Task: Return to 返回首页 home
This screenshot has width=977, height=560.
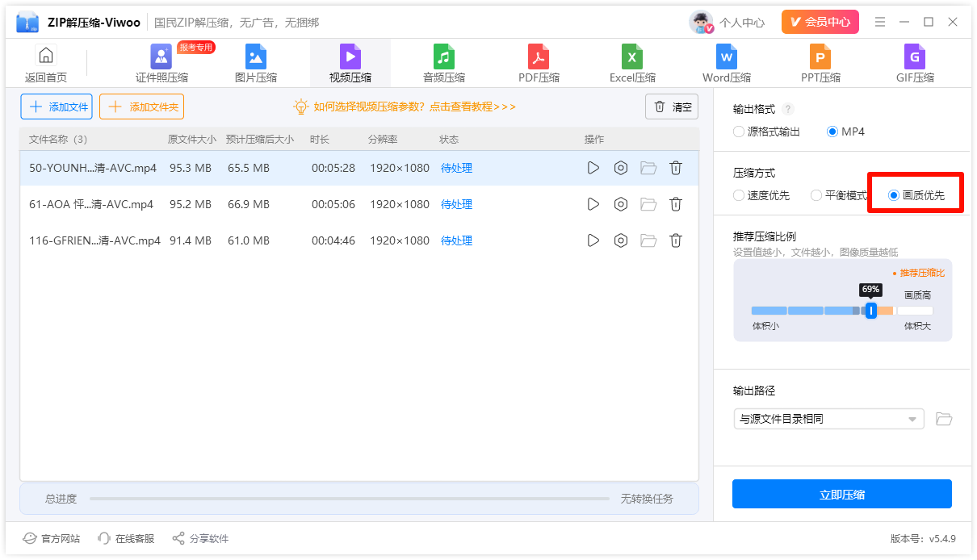Action: pos(46,65)
